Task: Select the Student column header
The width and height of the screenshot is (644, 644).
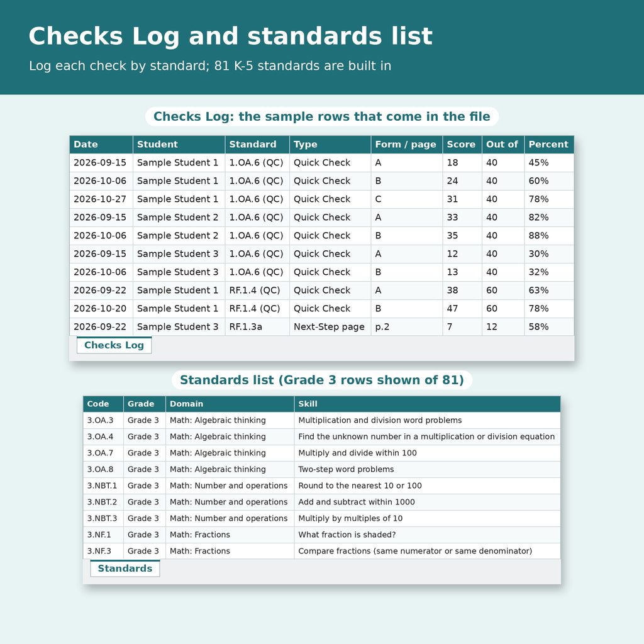Action: (x=179, y=145)
